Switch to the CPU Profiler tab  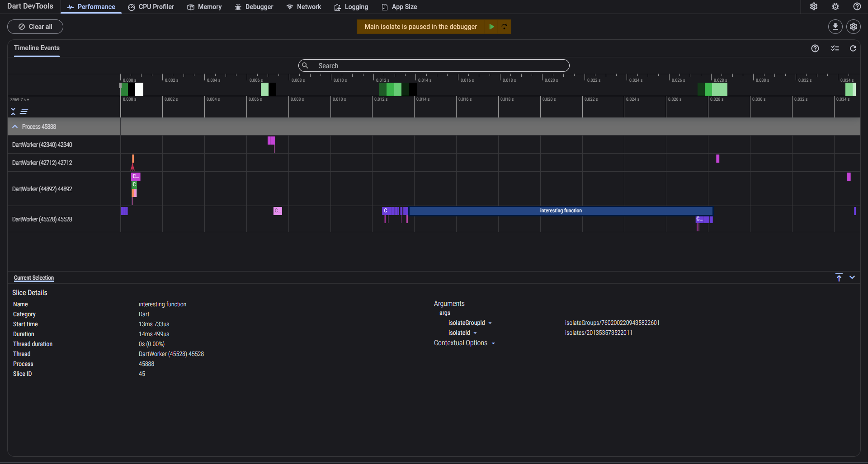[151, 7]
